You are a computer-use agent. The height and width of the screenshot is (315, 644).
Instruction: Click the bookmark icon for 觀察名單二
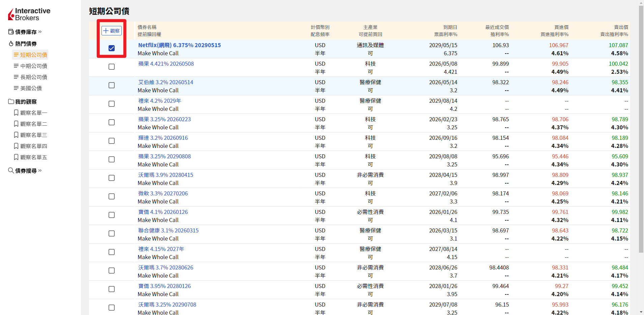tap(16, 124)
